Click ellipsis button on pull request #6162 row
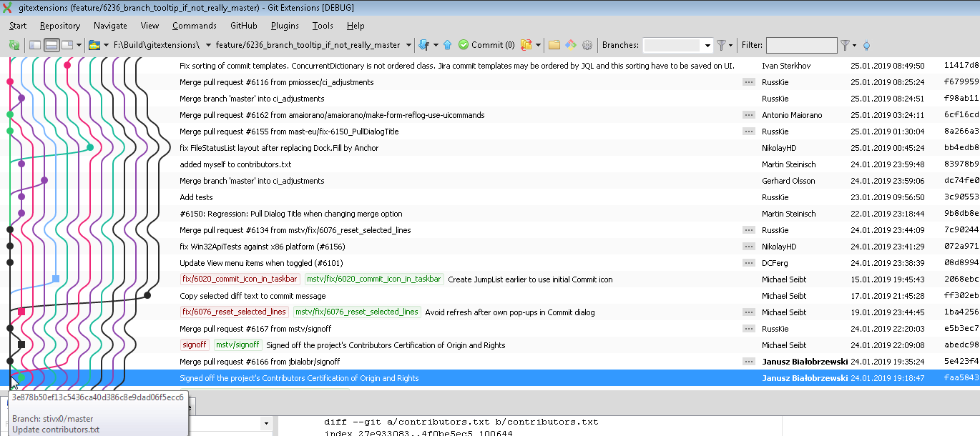 point(749,115)
